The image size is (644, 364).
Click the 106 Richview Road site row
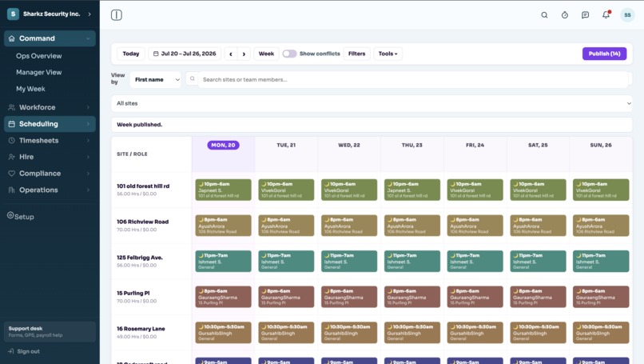tap(151, 226)
